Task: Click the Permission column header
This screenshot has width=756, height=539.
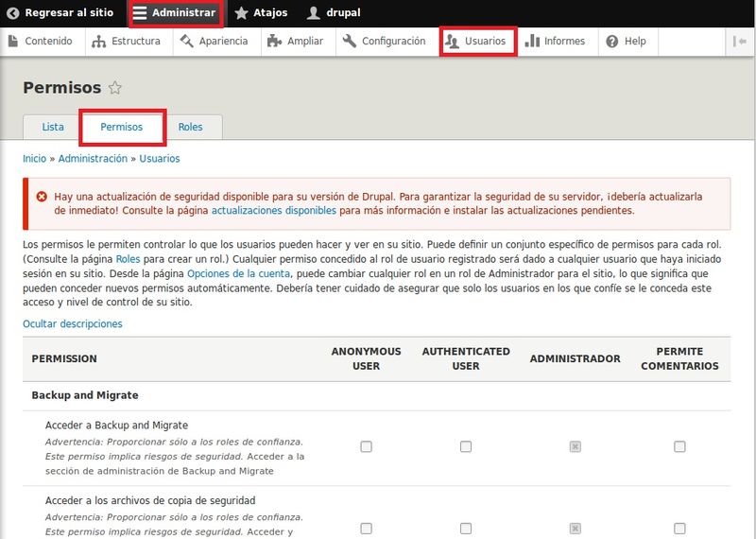Action: (x=64, y=358)
